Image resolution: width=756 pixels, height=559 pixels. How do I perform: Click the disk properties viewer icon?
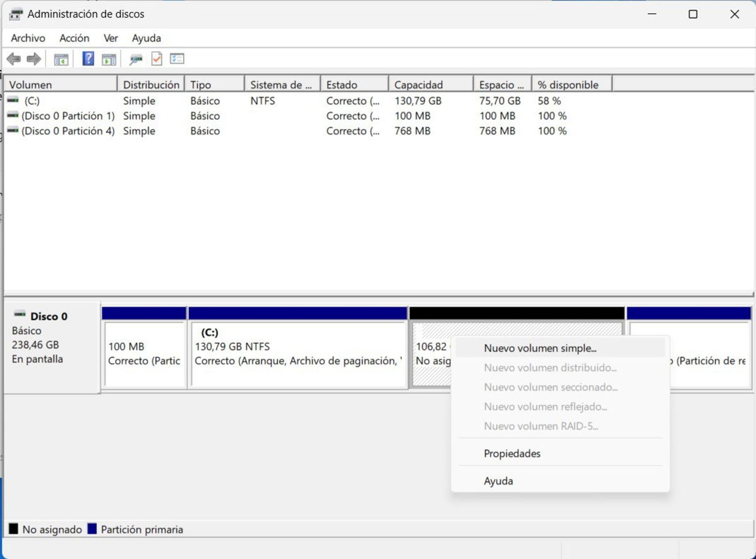pos(135,59)
